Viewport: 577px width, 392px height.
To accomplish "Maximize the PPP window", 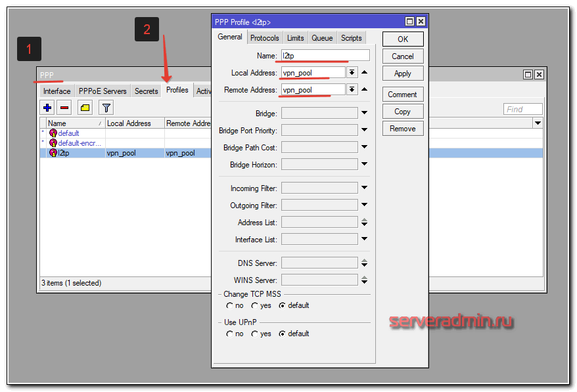I will click(528, 75).
